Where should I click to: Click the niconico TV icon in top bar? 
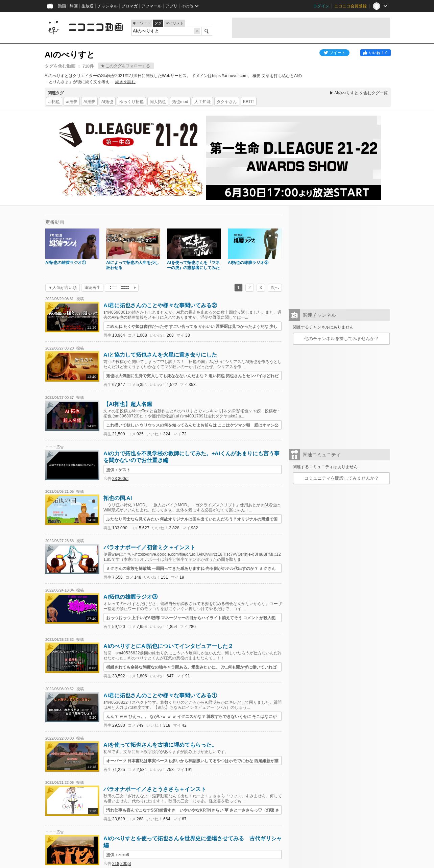pyautogui.click(x=50, y=6)
